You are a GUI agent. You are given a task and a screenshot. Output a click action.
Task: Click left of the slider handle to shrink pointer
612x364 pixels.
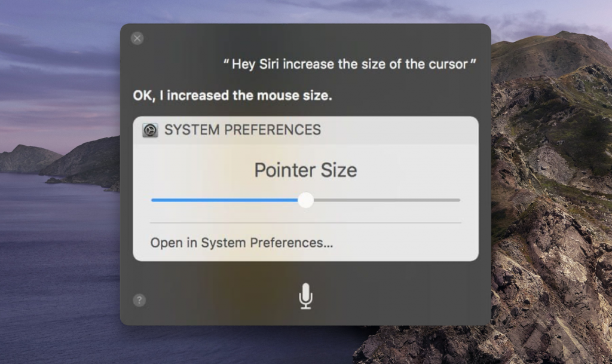pyautogui.click(x=227, y=201)
